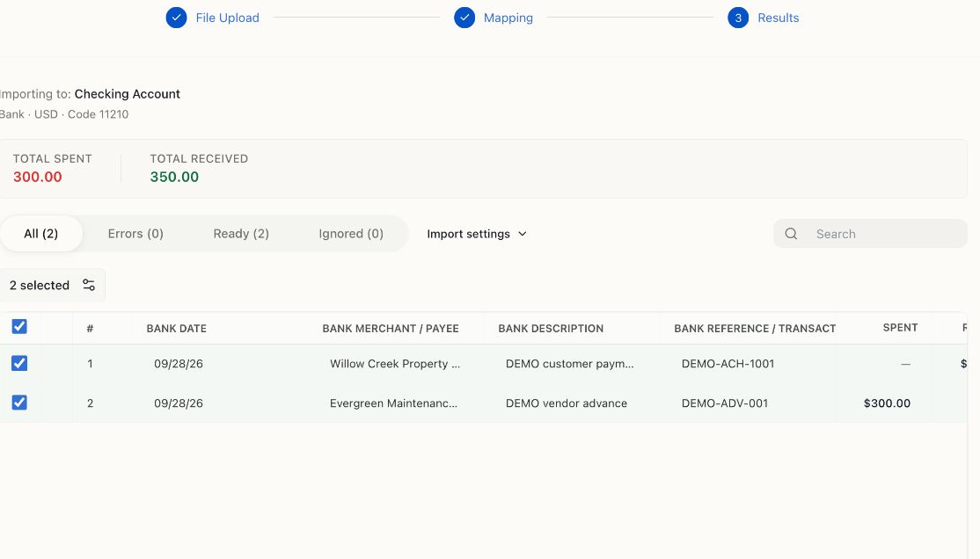The width and height of the screenshot is (980, 559).
Task: Expand the Import settings dropdown
Action: 477,234
